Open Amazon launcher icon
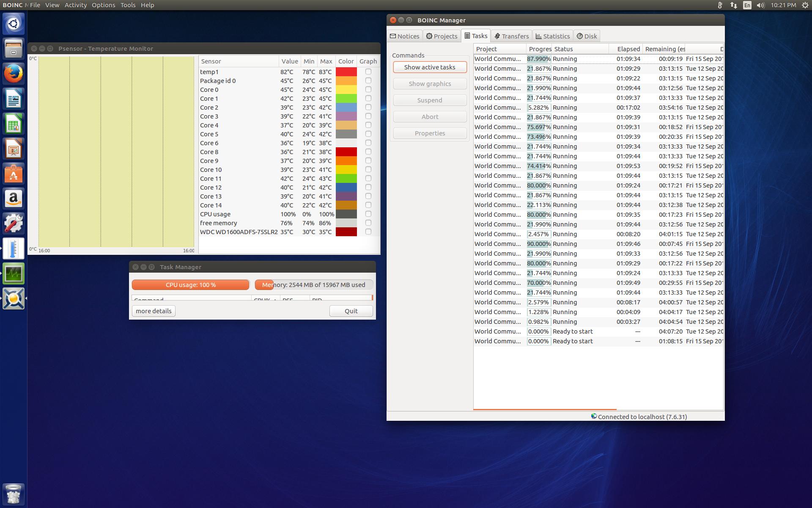Screen dimensions: 812x508 (14, 198)
